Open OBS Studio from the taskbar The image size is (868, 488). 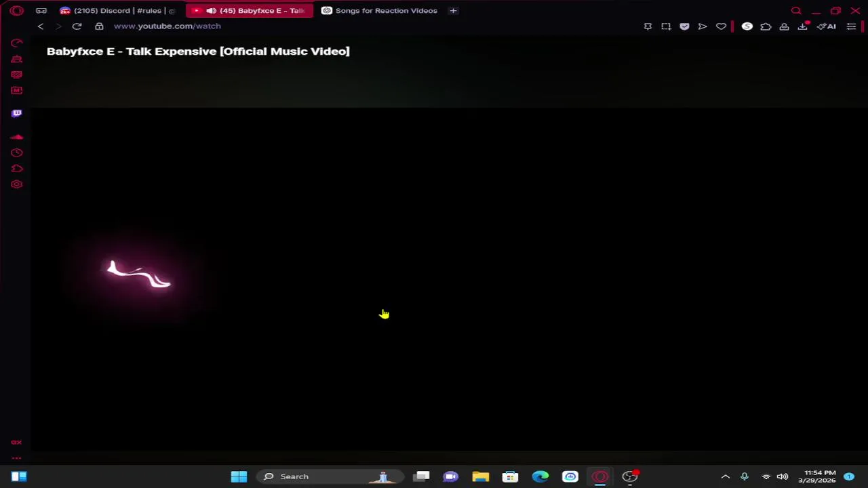click(x=630, y=476)
